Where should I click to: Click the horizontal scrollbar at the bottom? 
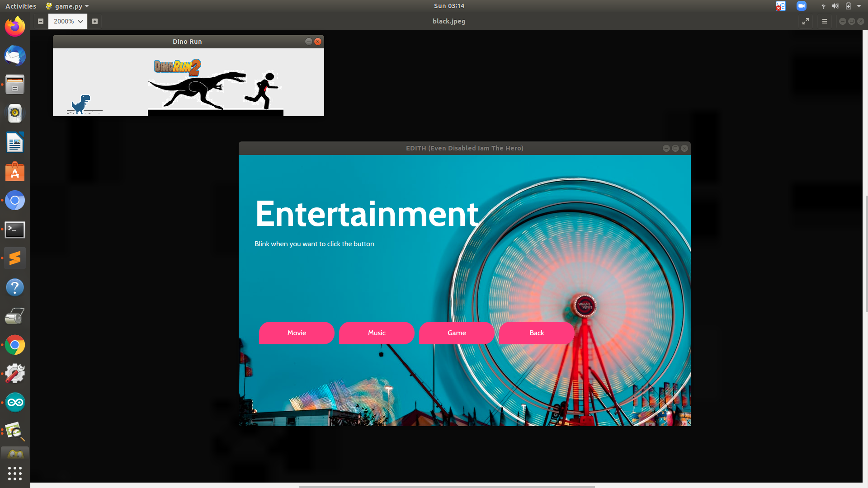coord(447,486)
